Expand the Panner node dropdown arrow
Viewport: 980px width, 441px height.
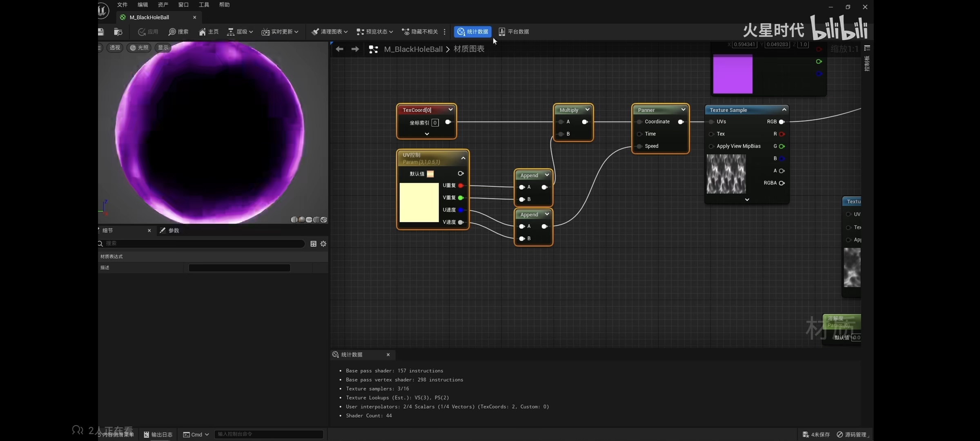point(683,109)
